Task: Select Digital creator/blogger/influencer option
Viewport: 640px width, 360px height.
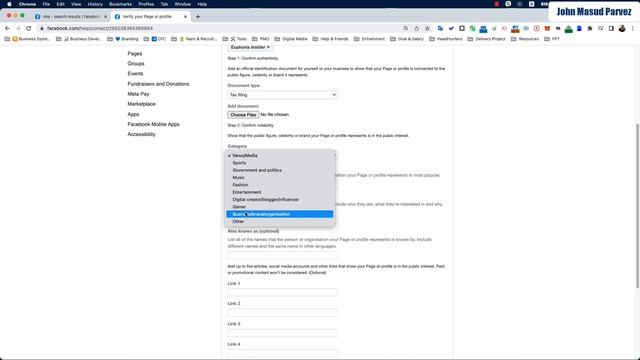Action: [280, 200]
